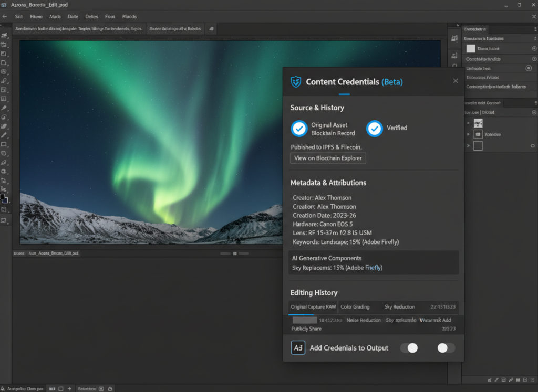The height and width of the screenshot is (392, 538).
Task: Toggle Add Credentials to Output on
Action: point(409,347)
